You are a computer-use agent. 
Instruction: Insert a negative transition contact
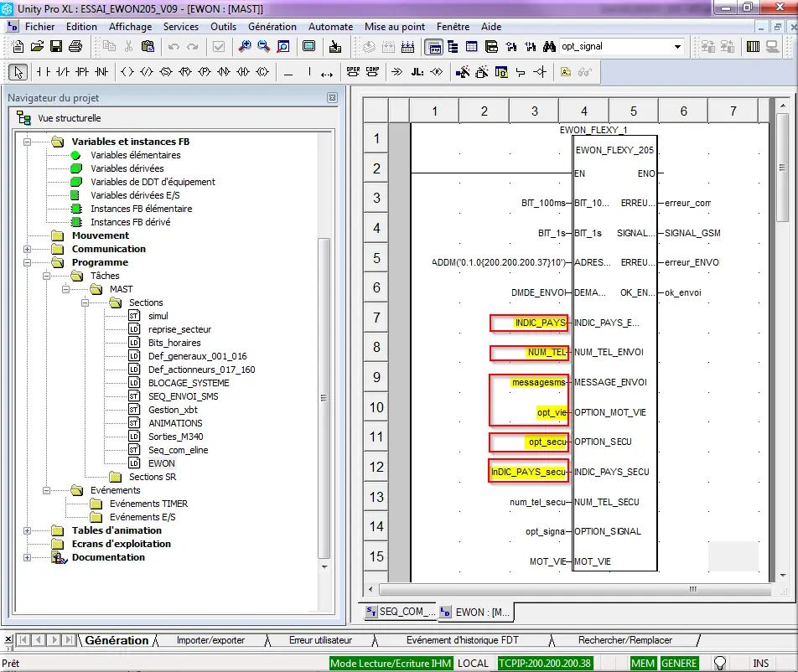tap(101, 72)
